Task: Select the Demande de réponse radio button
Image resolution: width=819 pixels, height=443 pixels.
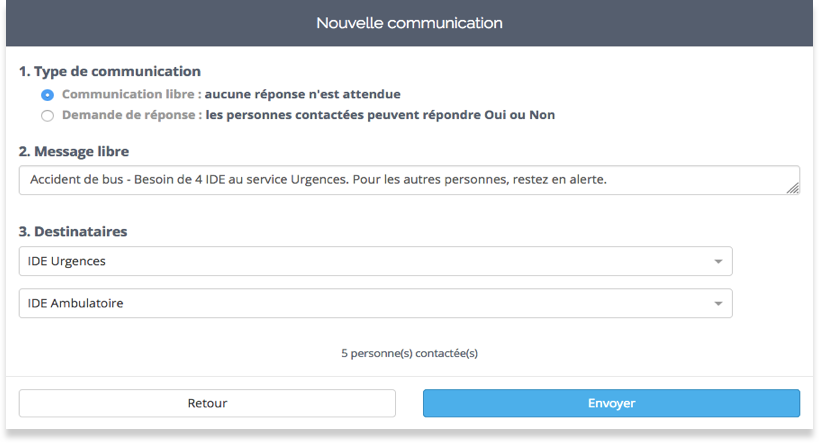Action: [x=47, y=116]
